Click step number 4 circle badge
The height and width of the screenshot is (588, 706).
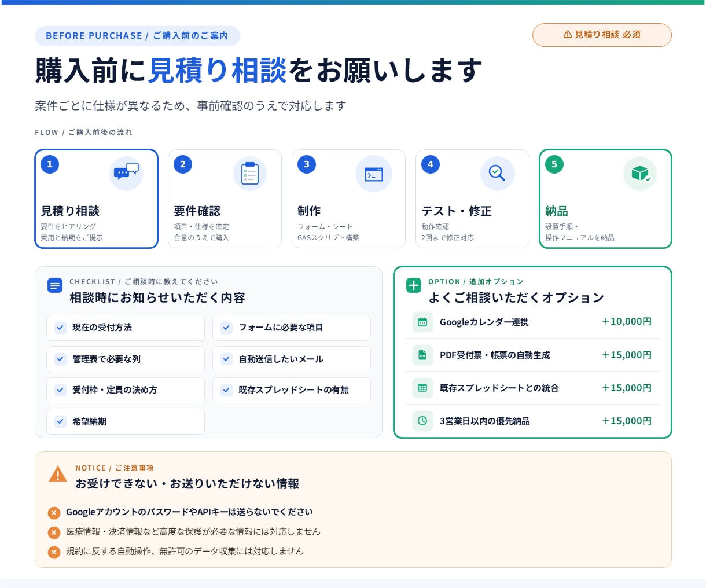coord(431,164)
